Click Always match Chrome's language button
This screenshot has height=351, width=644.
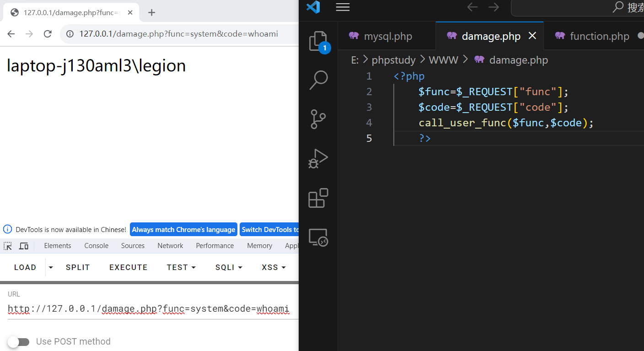(x=183, y=229)
